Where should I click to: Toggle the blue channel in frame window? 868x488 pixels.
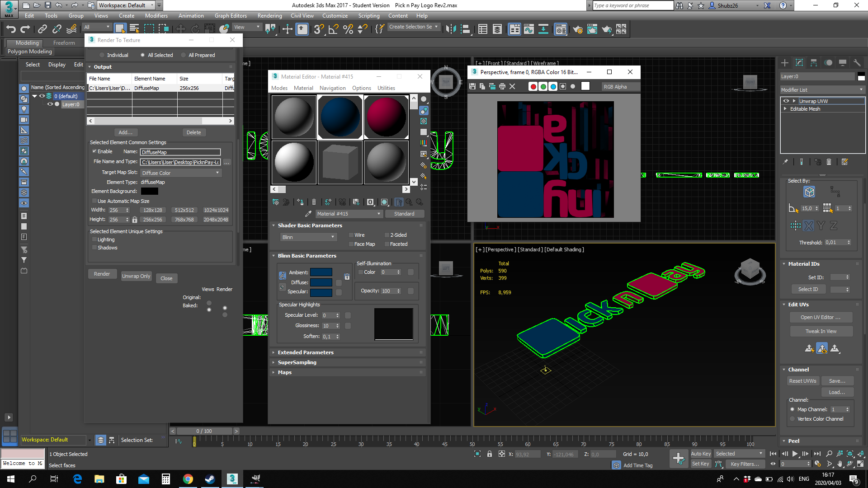pos(553,86)
